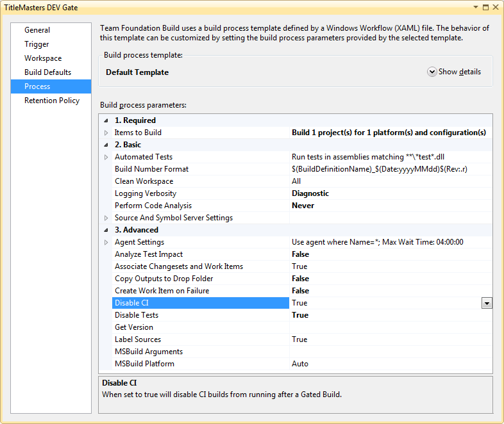This screenshot has height=424, width=504.
Task: Click the Label Sources True value
Action: tap(299, 339)
